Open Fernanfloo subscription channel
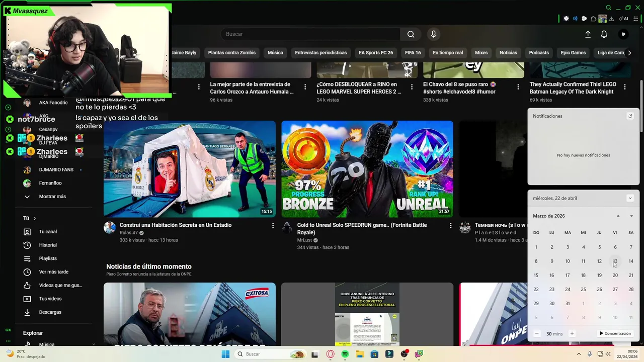 pos(50,183)
